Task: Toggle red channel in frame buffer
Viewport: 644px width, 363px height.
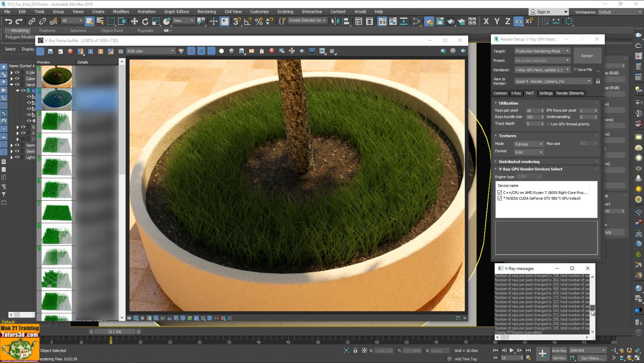Action: (191, 51)
